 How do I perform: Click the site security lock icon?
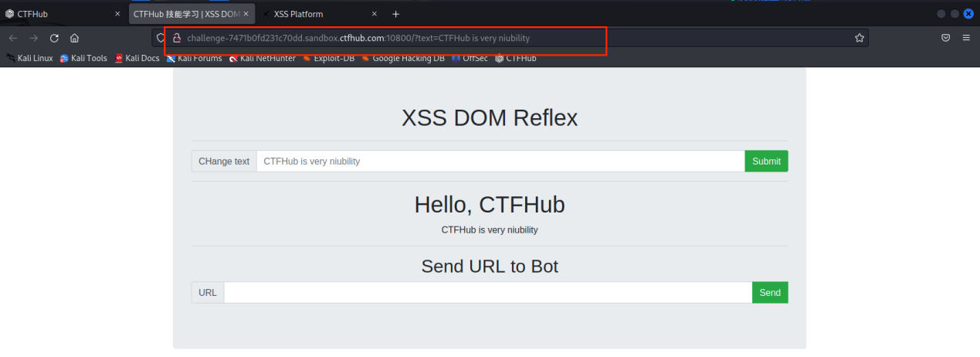coord(177,38)
